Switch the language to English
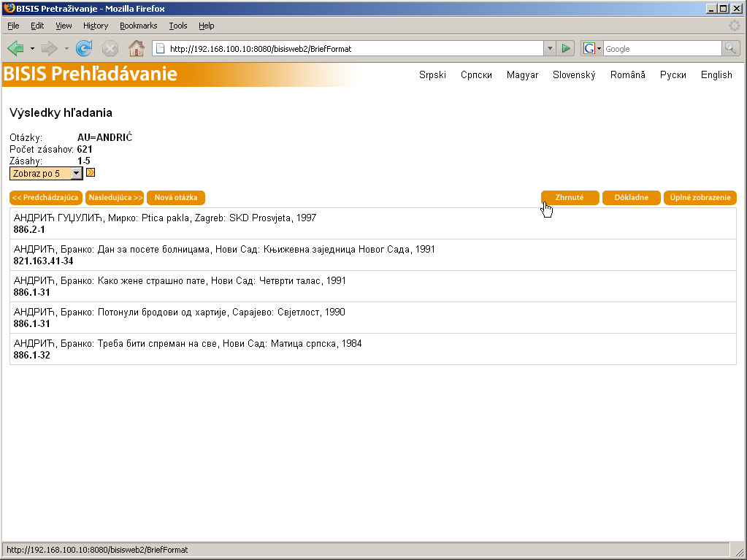 716,75
